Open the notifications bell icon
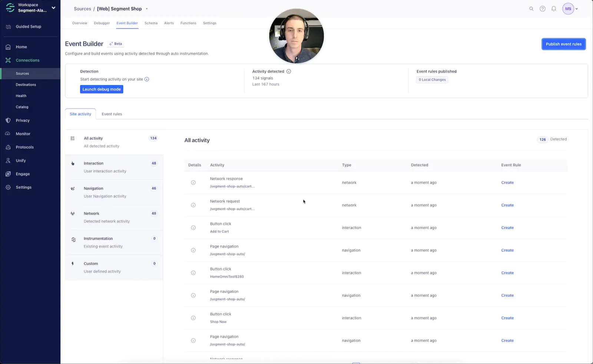This screenshot has height=364, width=593. 553,9
